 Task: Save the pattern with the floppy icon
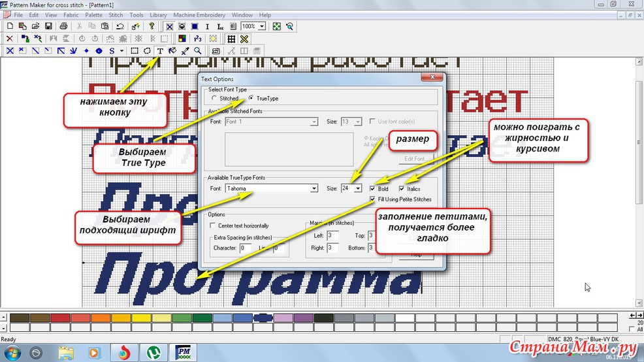48,26
